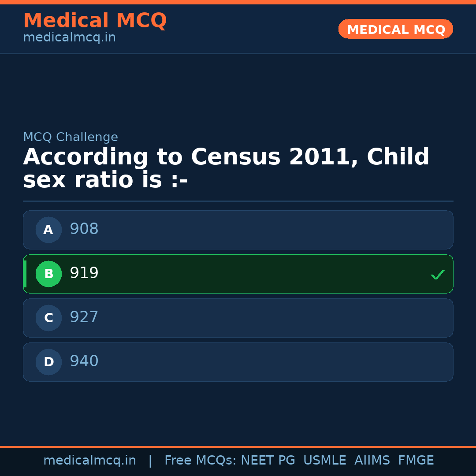Expand the MCQ Challenge section

click(x=71, y=137)
